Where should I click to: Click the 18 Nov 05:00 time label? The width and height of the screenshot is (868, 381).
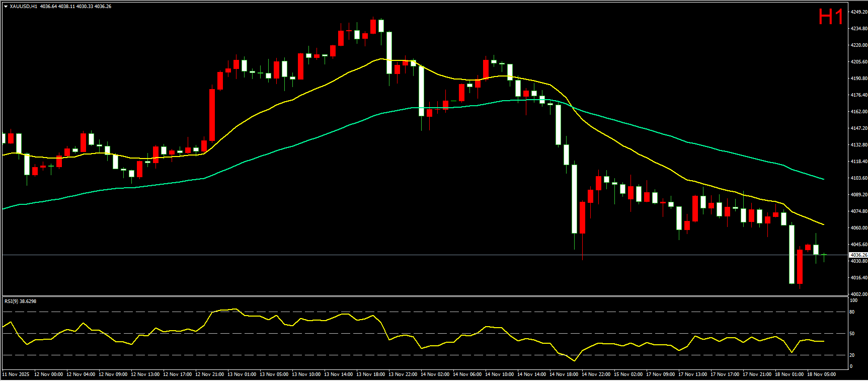(821, 374)
